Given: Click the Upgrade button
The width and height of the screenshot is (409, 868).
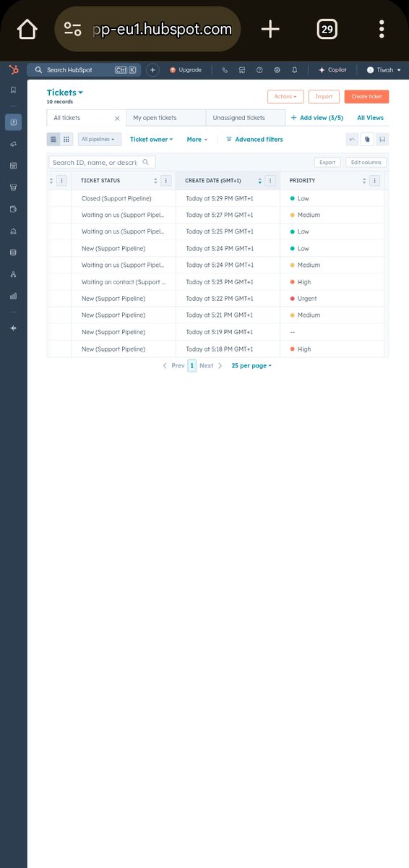Looking at the screenshot, I should (x=186, y=70).
